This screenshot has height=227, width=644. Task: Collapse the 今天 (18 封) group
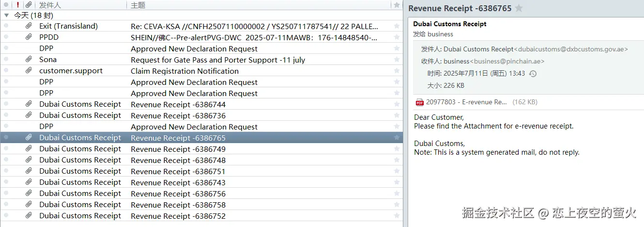pyautogui.click(x=6, y=15)
